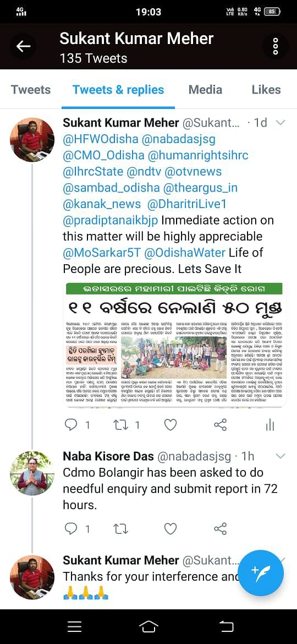The height and width of the screenshot is (644, 297).
Task: Share the newspaper clipping tweet
Action: click(221, 425)
